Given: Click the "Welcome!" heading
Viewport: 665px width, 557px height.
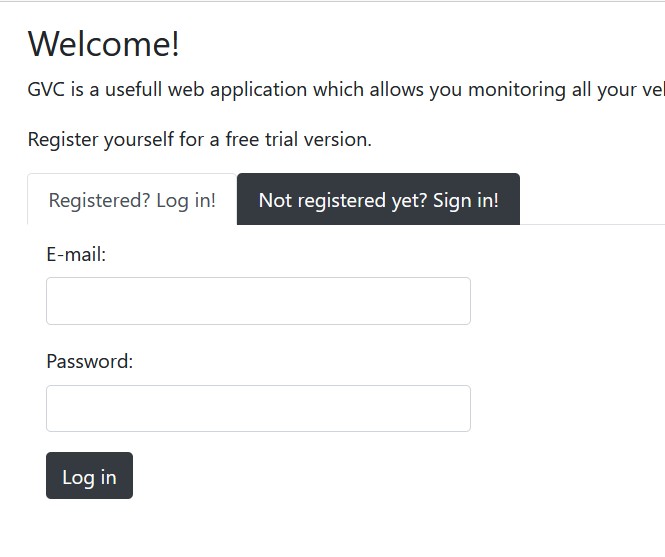Looking at the screenshot, I should pyautogui.click(x=104, y=44).
